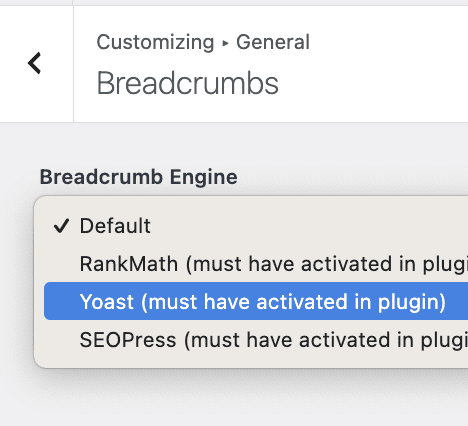Click the small triangle separator after Customizing
The width and height of the screenshot is (468, 426).
[x=225, y=43]
